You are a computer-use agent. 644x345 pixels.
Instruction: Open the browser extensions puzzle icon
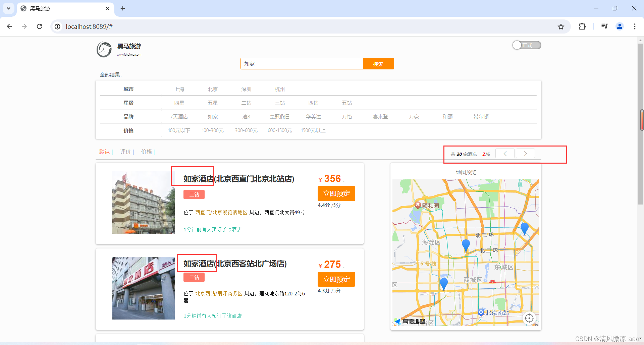click(582, 26)
